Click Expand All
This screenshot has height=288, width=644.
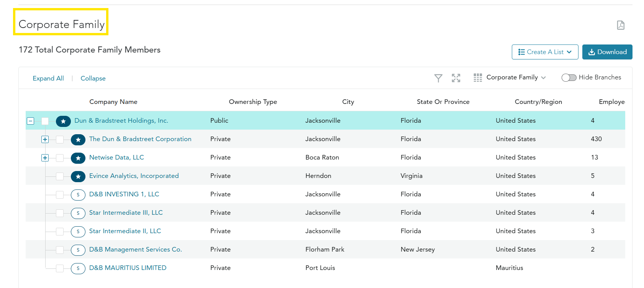48,78
